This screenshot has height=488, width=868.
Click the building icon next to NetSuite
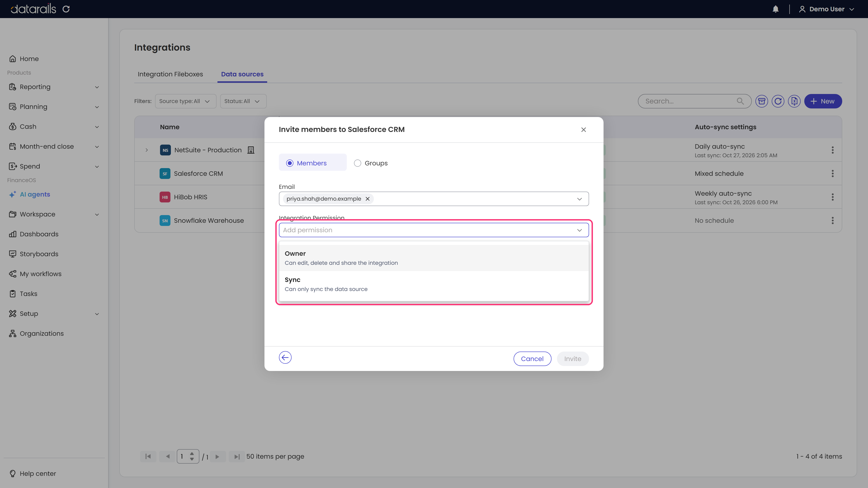251,150
